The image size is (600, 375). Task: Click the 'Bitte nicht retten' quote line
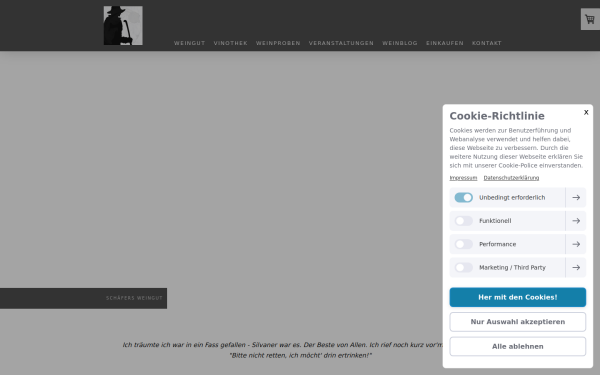tap(300, 355)
